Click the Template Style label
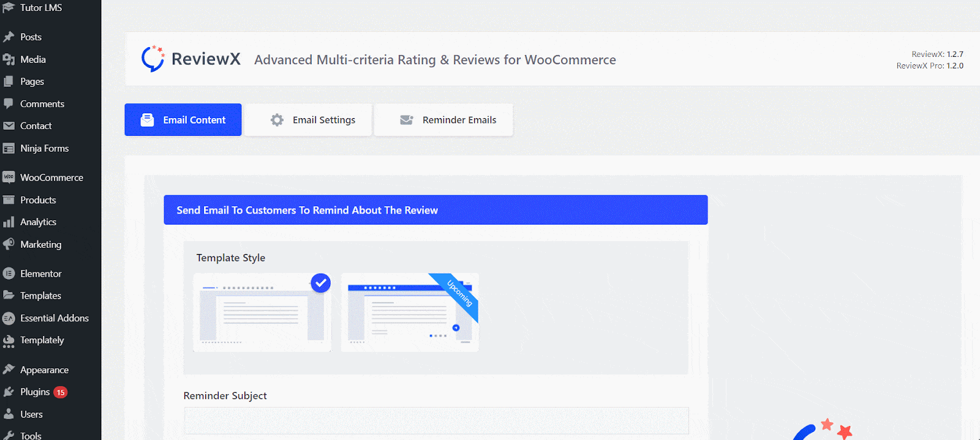 [231, 258]
